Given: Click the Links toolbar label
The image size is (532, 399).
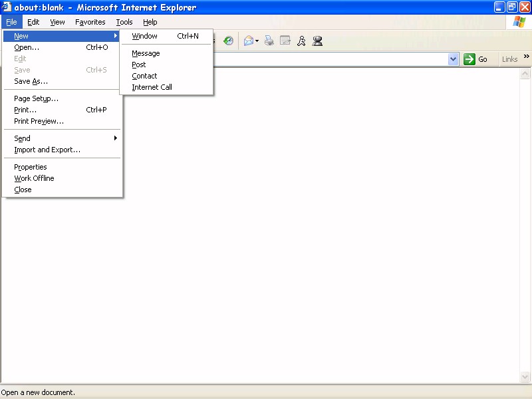Looking at the screenshot, I should [x=509, y=59].
